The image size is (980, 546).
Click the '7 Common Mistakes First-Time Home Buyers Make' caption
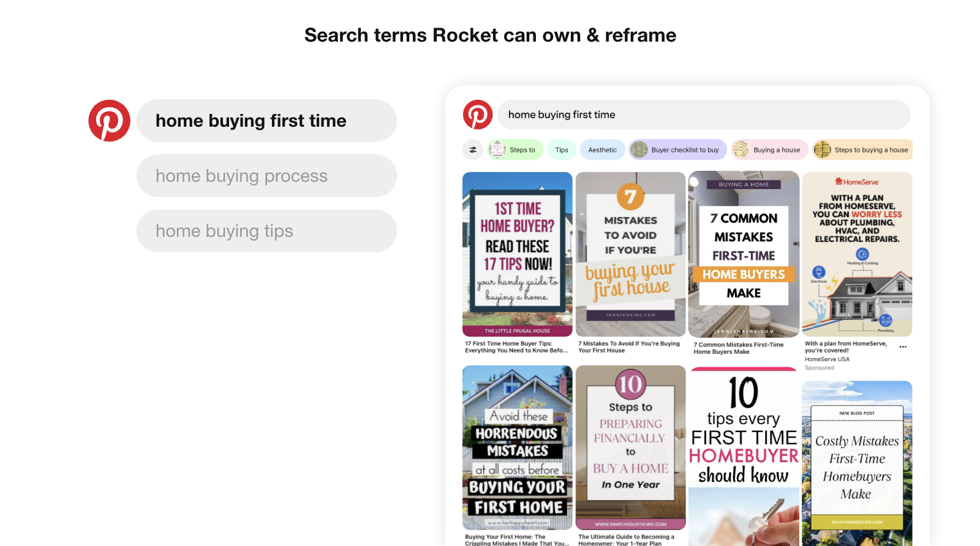739,348
